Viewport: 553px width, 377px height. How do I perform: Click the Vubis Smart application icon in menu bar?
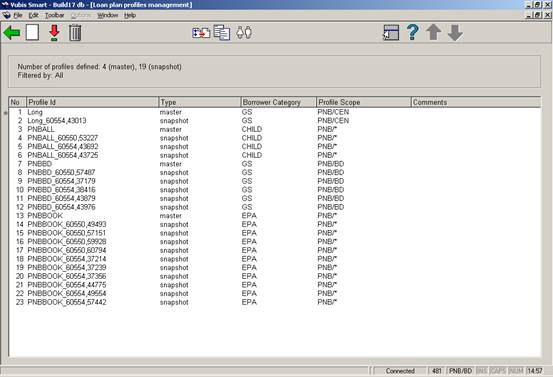pyautogui.click(x=6, y=15)
